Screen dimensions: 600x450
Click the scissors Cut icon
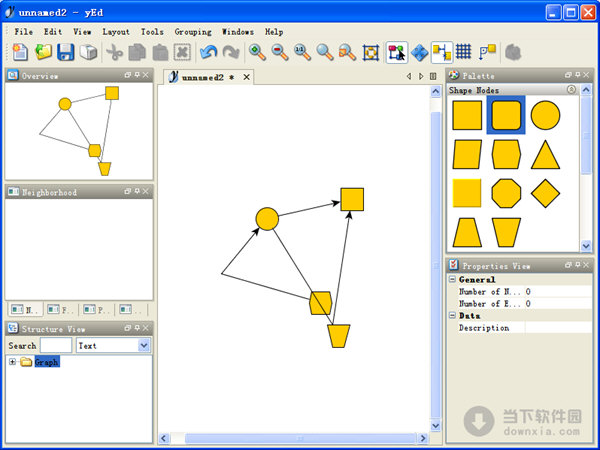click(114, 52)
